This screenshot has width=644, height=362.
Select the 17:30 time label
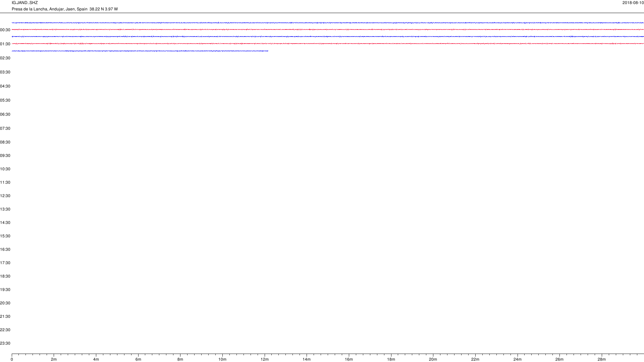[x=5, y=263]
